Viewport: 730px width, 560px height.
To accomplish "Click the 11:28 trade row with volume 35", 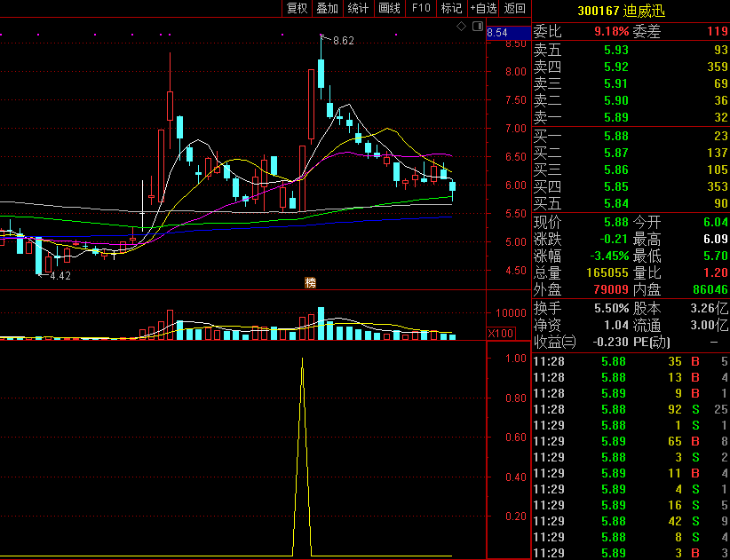I will click(x=631, y=361).
